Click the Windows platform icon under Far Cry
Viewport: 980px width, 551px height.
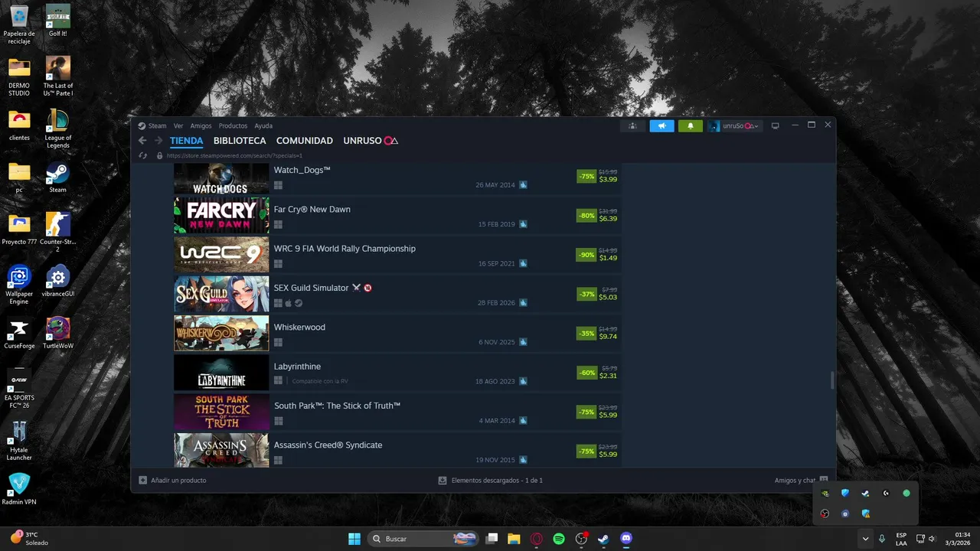(278, 224)
